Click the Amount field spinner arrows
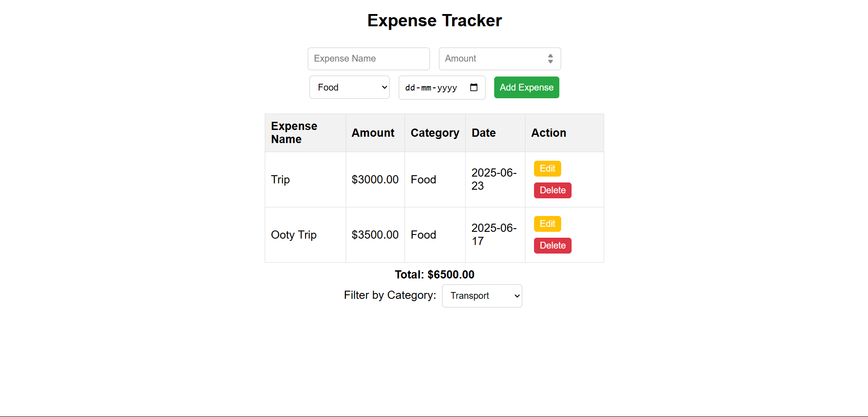Image resolution: width=868 pixels, height=417 pixels. [x=550, y=59]
